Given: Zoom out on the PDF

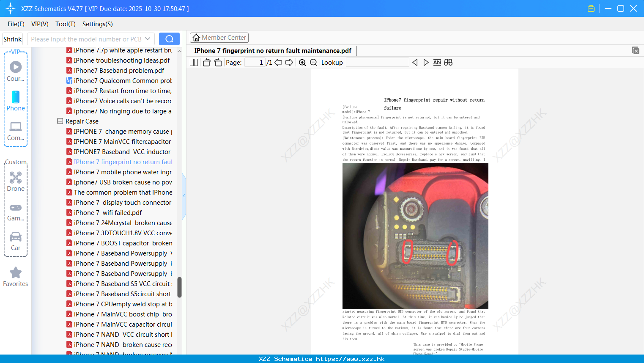Looking at the screenshot, I should [x=313, y=62].
